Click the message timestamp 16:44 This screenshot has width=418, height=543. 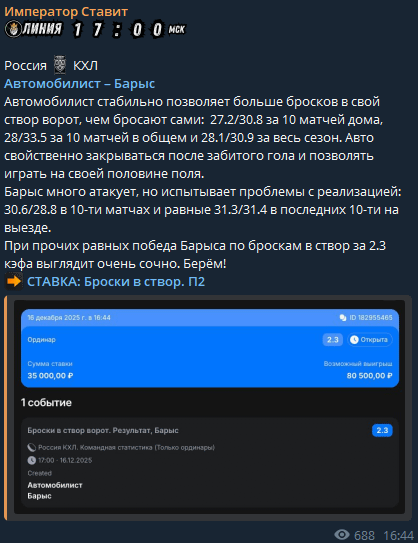click(399, 535)
